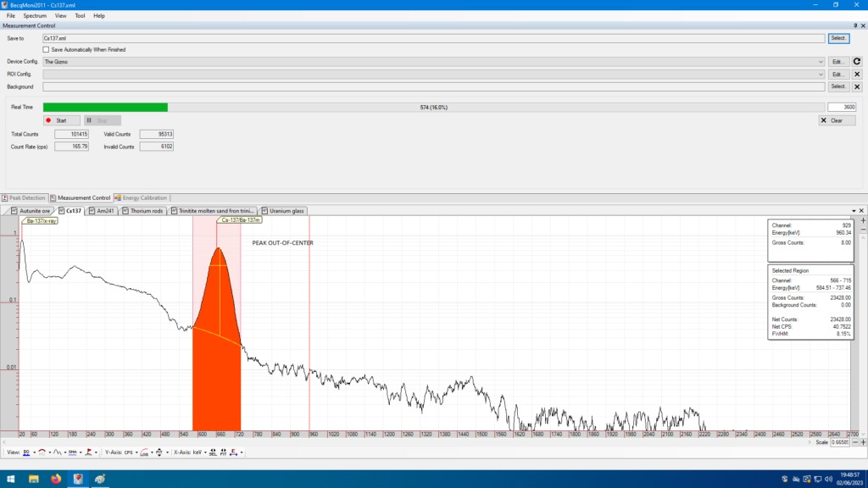Open spectrum tab list dropdown arrow

(854, 211)
